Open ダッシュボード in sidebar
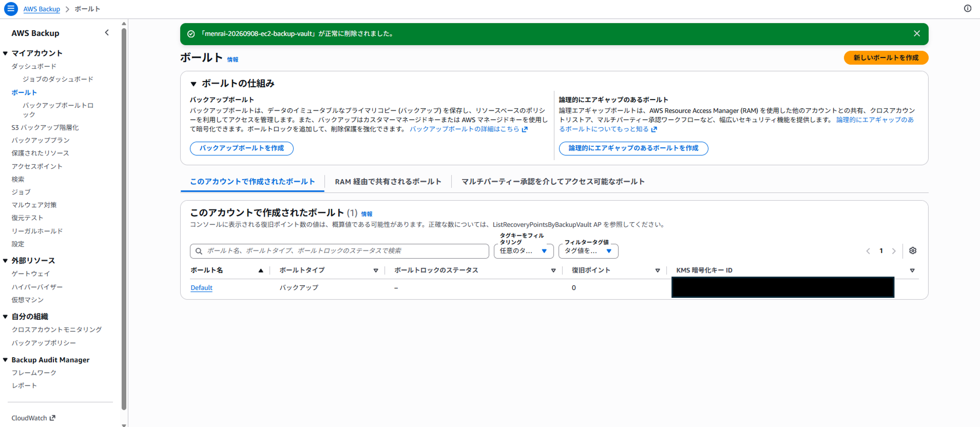 (x=33, y=66)
